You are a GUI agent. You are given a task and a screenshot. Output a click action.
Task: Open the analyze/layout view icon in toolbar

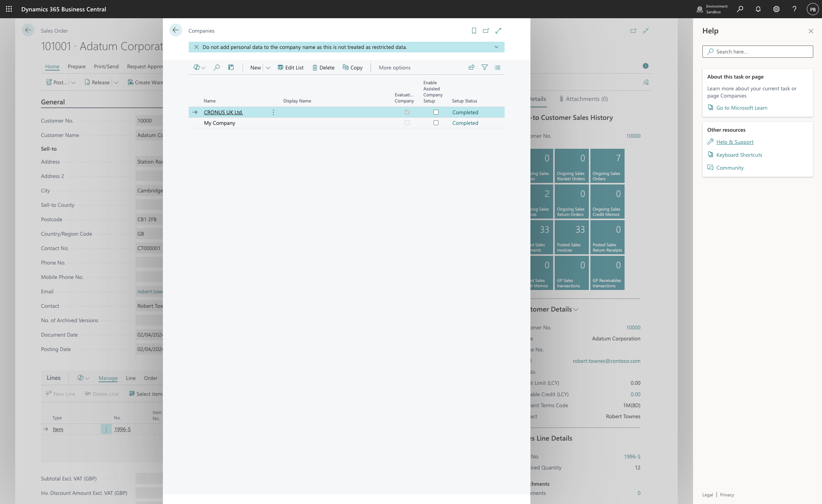tap(230, 68)
